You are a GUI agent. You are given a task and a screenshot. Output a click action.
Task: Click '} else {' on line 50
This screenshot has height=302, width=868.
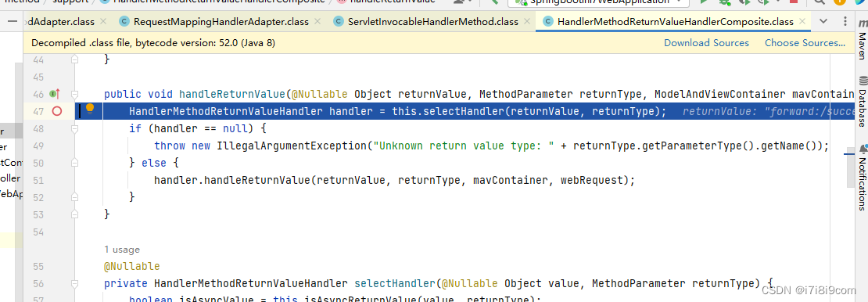tap(154, 163)
